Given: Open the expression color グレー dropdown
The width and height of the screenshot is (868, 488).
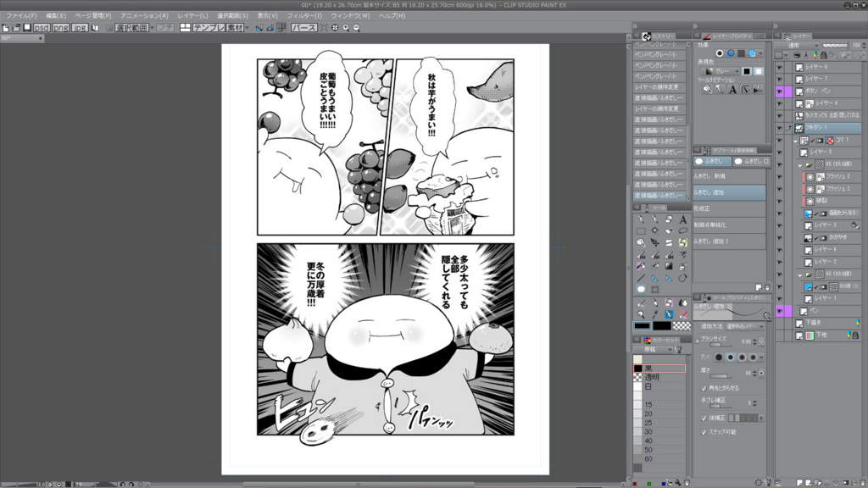Looking at the screenshot, I should (x=721, y=71).
